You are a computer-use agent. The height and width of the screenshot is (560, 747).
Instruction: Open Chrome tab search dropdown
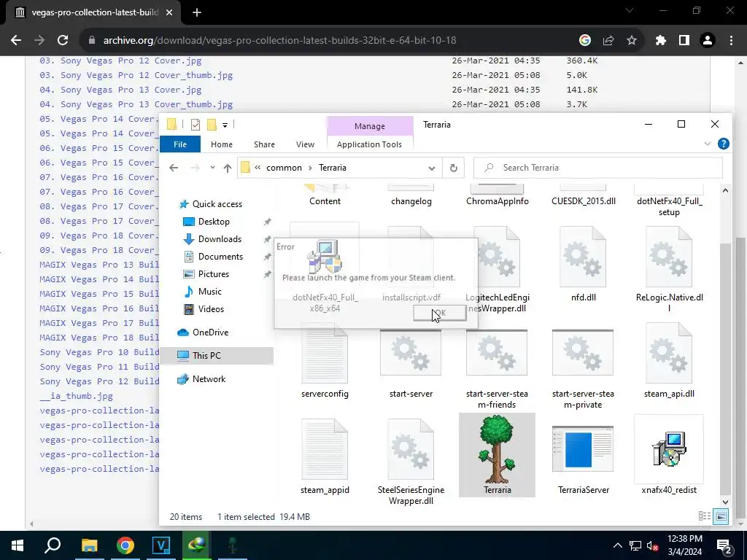click(x=630, y=11)
